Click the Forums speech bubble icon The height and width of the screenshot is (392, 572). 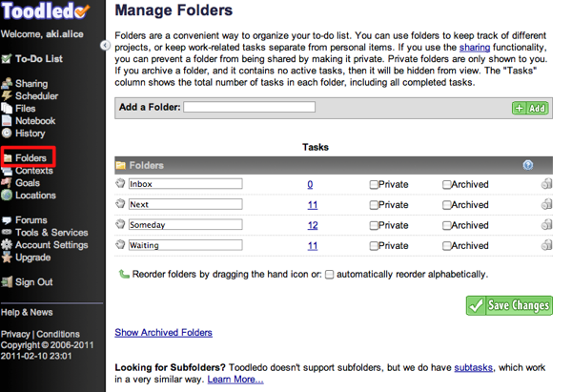coord(7,220)
